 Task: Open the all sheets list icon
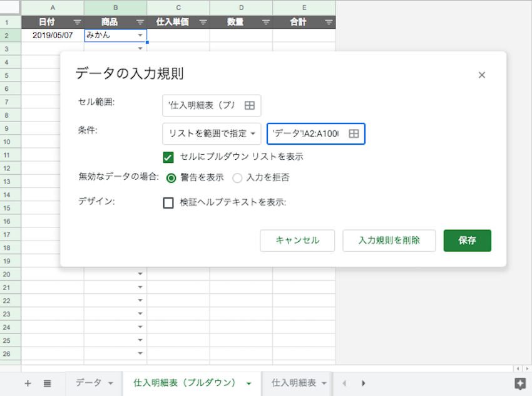click(x=48, y=383)
